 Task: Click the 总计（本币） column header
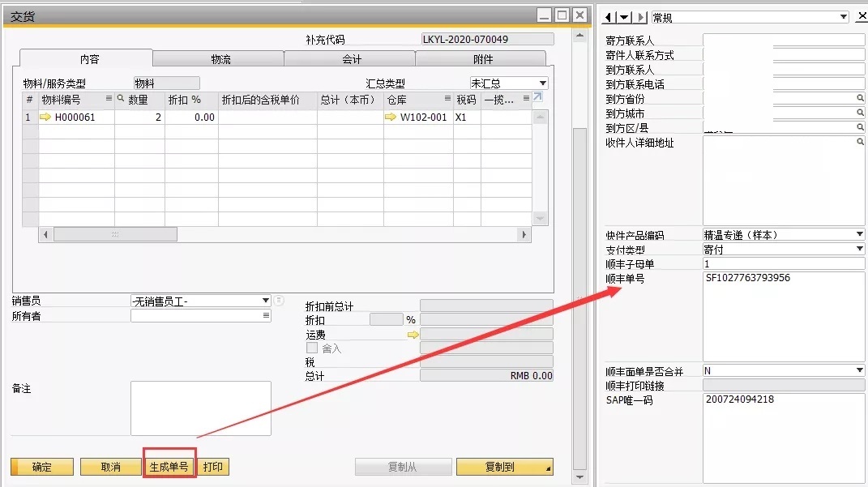coord(350,100)
